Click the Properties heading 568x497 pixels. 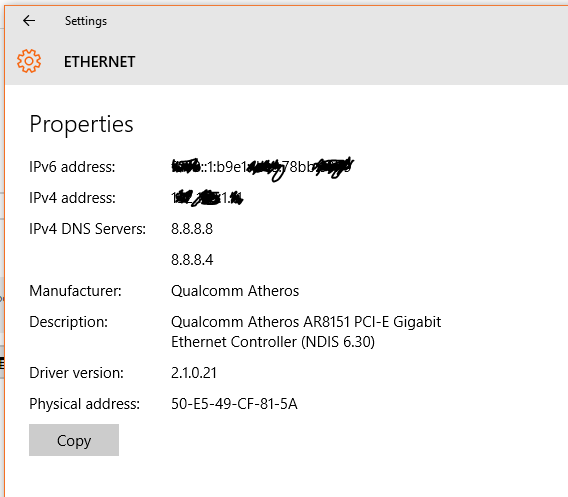pyautogui.click(x=82, y=124)
